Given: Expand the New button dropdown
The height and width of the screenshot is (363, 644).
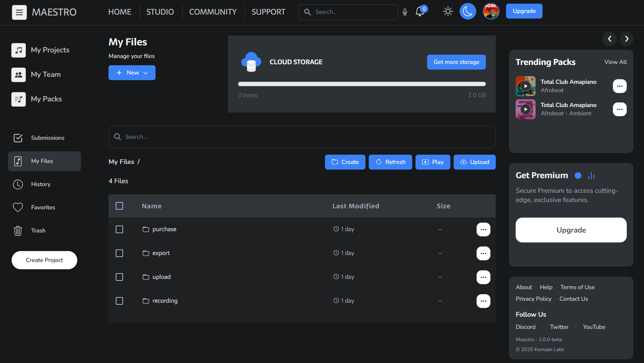Looking at the screenshot, I should 146,73.
